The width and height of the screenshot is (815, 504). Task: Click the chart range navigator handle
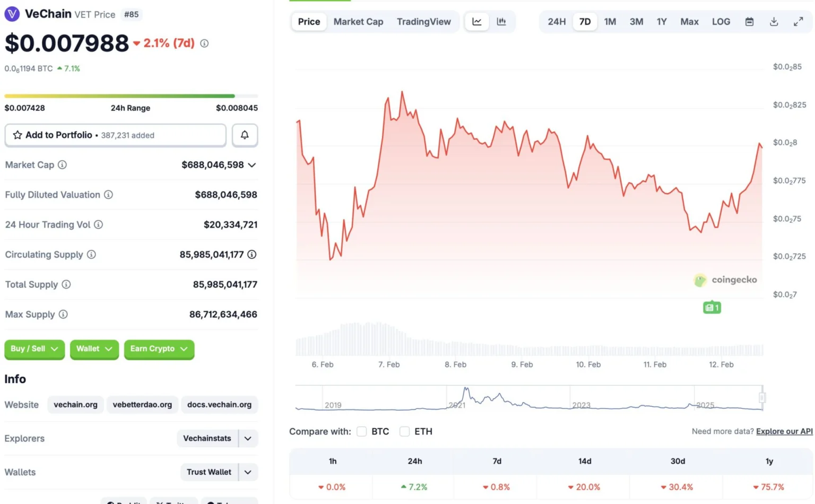point(762,398)
